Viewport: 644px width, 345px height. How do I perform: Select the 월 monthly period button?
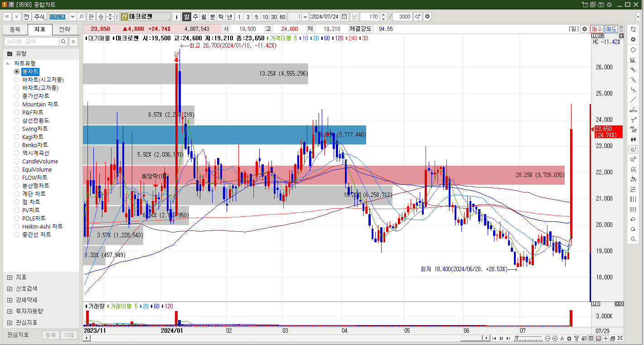tap(204, 17)
